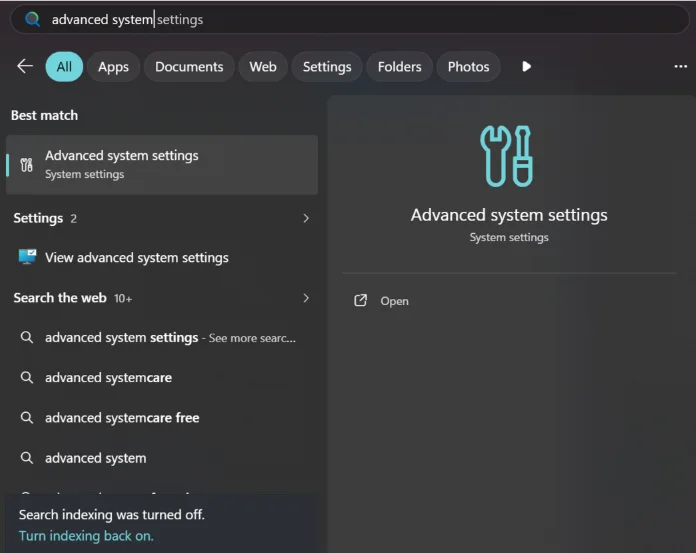The image size is (696, 553).
Task: Show more filters with the play arrow
Action: tap(526, 67)
